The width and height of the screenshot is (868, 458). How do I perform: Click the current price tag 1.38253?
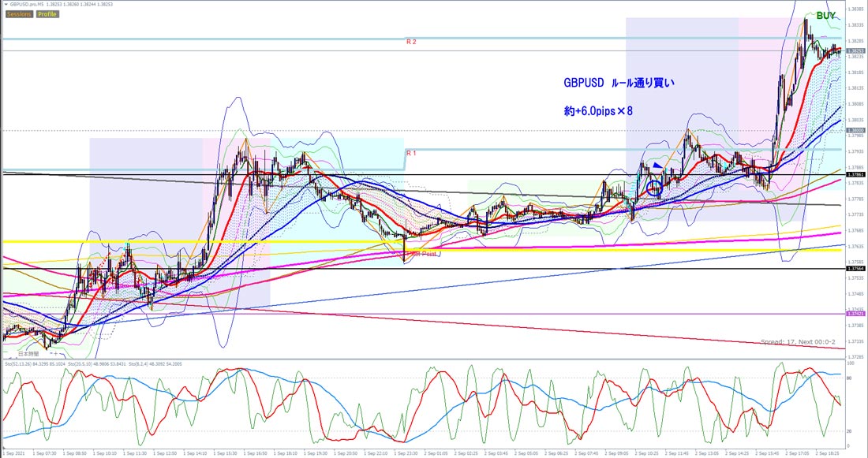point(856,51)
